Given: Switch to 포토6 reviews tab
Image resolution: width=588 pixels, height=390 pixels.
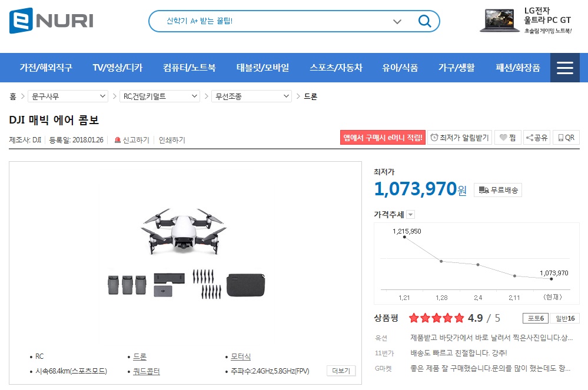Looking at the screenshot, I should click(536, 318).
